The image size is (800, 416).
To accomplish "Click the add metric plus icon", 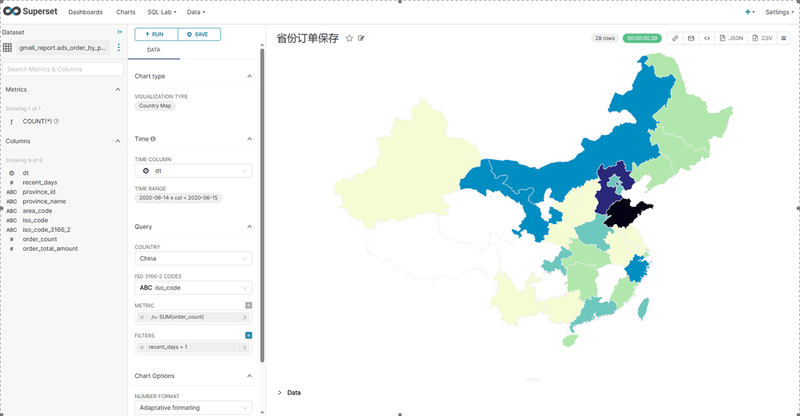I will [248, 305].
